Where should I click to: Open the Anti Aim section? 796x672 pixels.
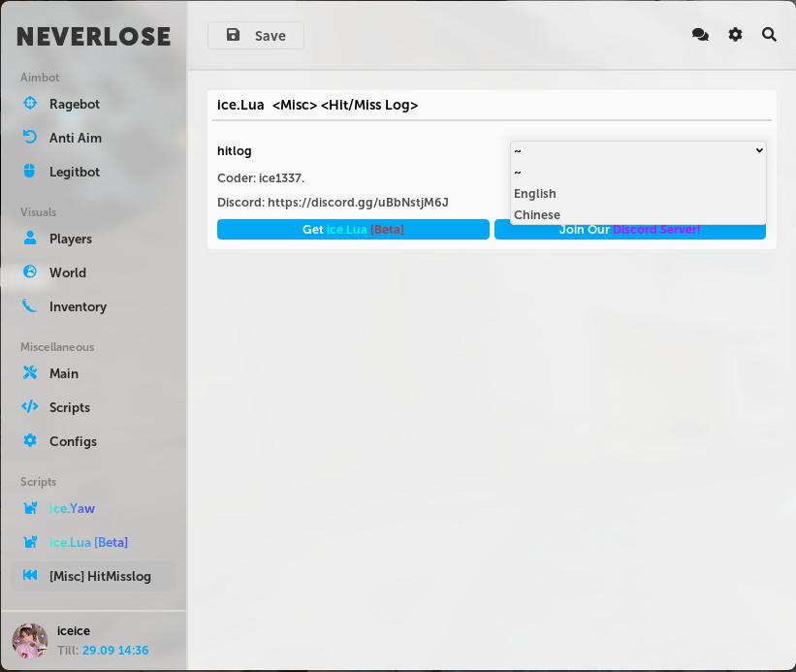pyautogui.click(x=29, y=138)
